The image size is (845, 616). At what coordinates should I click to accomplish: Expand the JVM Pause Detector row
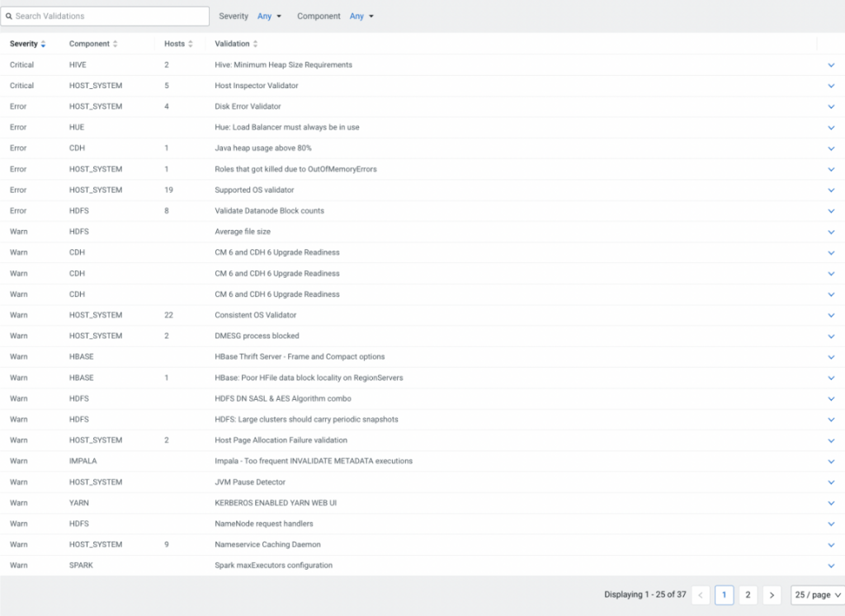[x=830, y=482]
